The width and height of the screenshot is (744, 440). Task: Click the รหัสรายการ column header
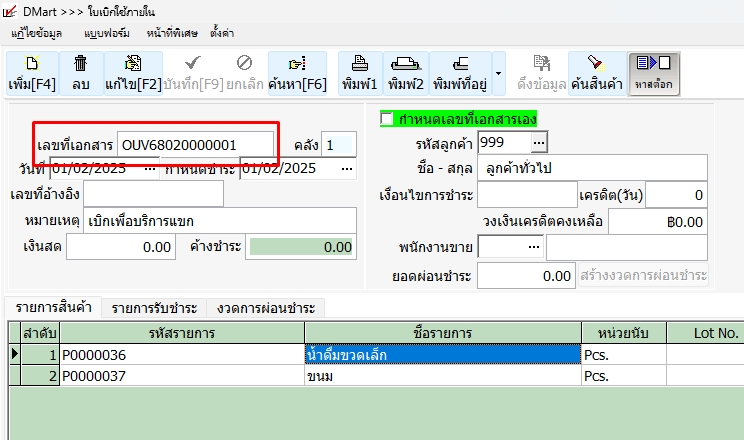click(x=182, y=333)
